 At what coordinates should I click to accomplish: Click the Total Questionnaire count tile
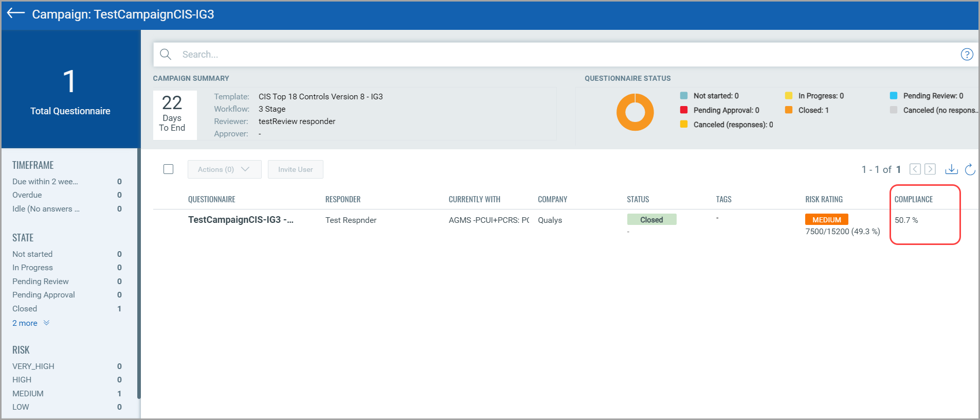coord(70,90)
